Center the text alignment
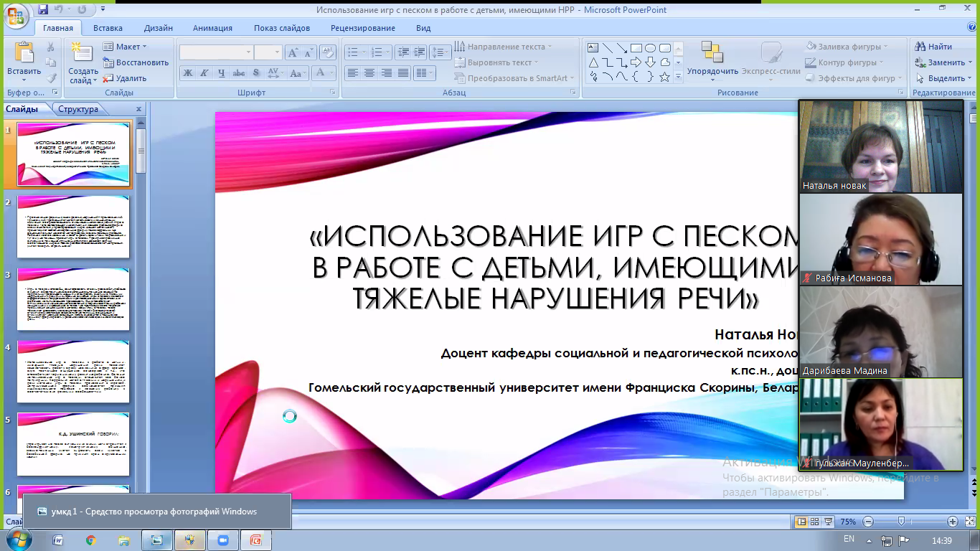Image resolution: width=980 pixels, height=551 pixels. (x=369, y=72)
